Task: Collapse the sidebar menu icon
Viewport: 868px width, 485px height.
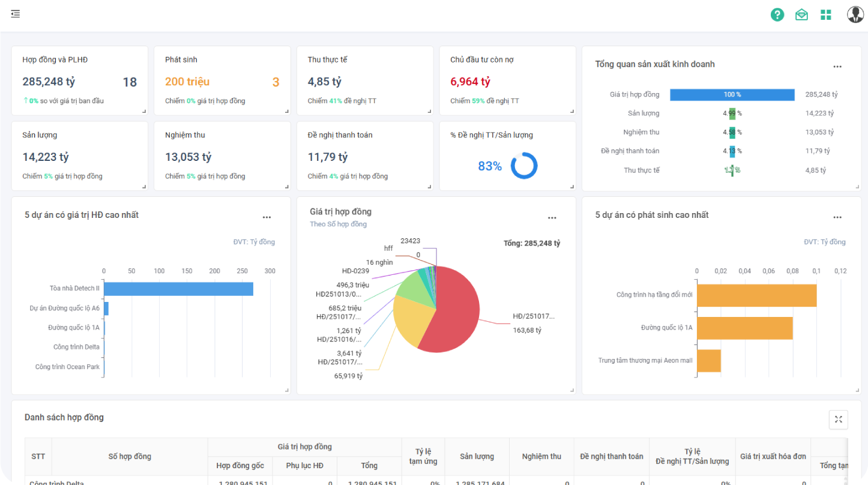Action: tap(16, 14)
